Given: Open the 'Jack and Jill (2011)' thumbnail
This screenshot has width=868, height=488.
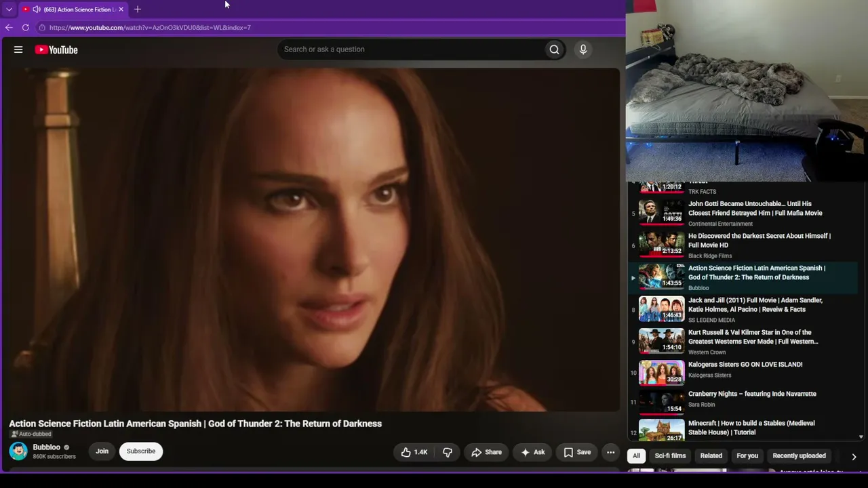Looking at the screenshot, I should pos(662,309).
